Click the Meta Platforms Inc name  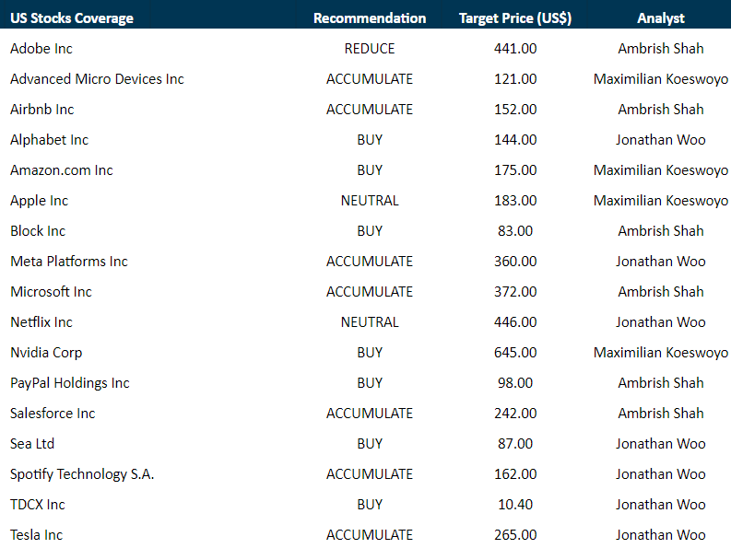(x=69, y=261)
